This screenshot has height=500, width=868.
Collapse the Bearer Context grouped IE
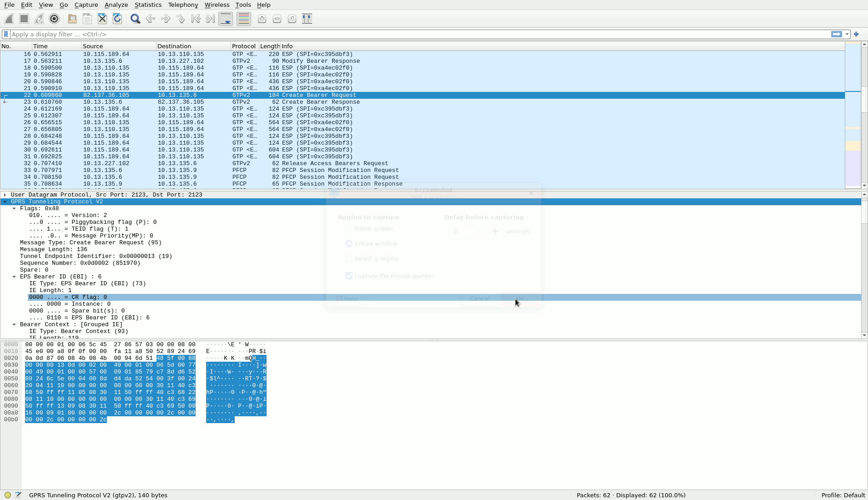click(x=14, y=324)
